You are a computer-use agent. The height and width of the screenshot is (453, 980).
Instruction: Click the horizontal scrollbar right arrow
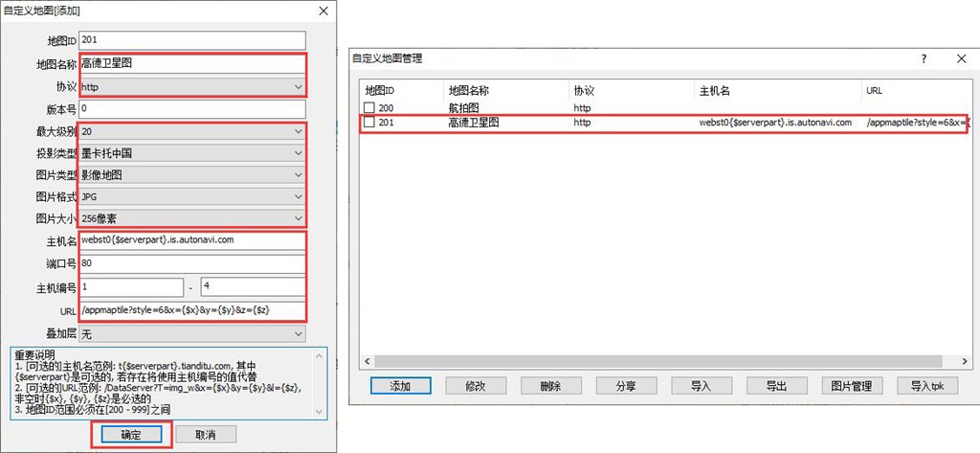point(967,362)
